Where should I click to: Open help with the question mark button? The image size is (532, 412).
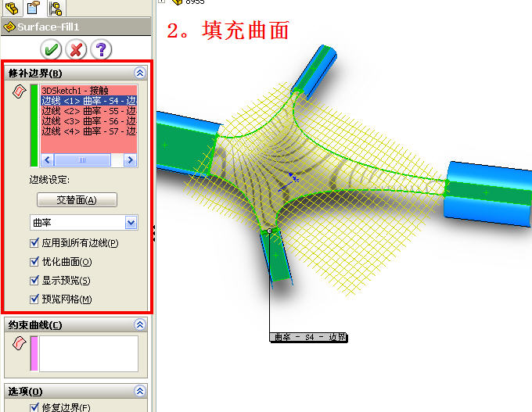(101, 49)
